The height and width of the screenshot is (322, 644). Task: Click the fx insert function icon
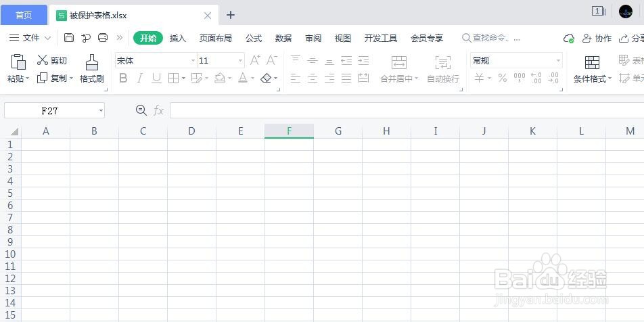pos(158,110)
